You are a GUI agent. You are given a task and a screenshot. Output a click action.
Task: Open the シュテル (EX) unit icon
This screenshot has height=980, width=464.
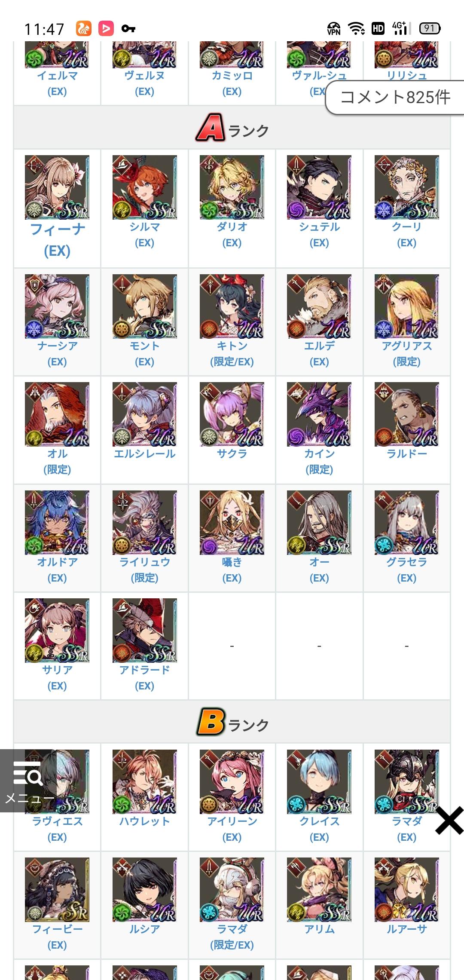(x=319, y=187)
